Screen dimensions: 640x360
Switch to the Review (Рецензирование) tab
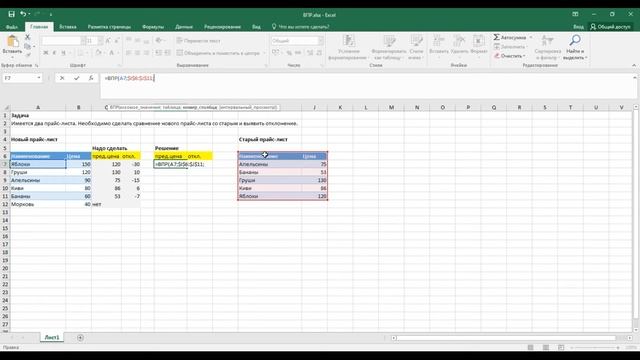pos(222,27)
